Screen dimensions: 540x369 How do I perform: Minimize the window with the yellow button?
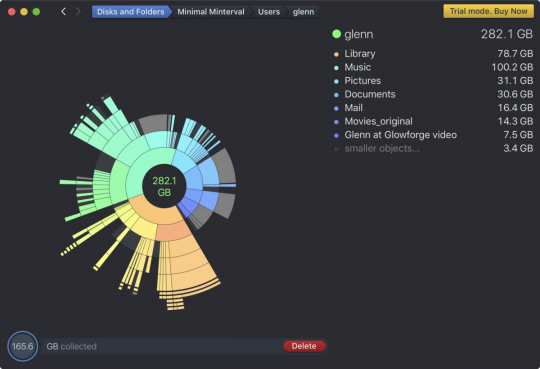(24, 12)
